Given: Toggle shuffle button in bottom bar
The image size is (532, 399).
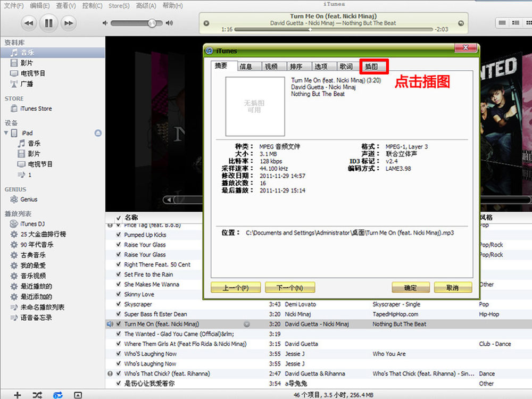Looking at the screenshot, I should tap(37, 395).
